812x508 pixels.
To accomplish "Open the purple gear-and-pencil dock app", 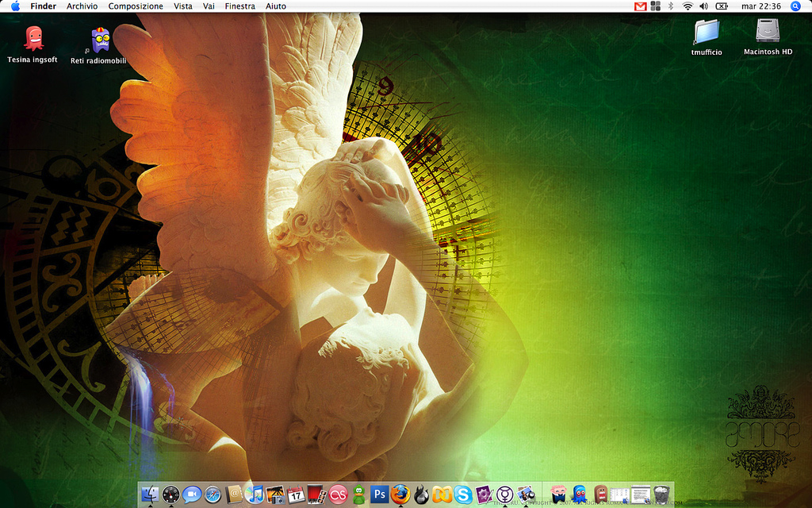I will tap(484, 495).
